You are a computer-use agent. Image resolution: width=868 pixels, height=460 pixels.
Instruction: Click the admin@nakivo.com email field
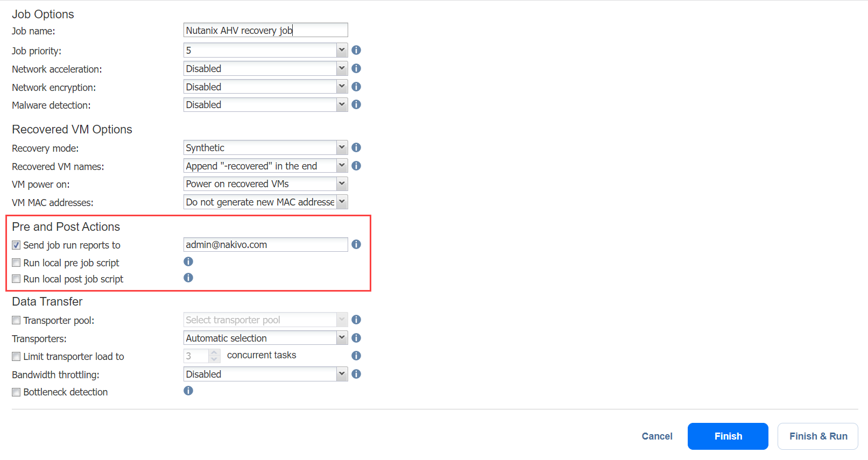tap(265, 244)
